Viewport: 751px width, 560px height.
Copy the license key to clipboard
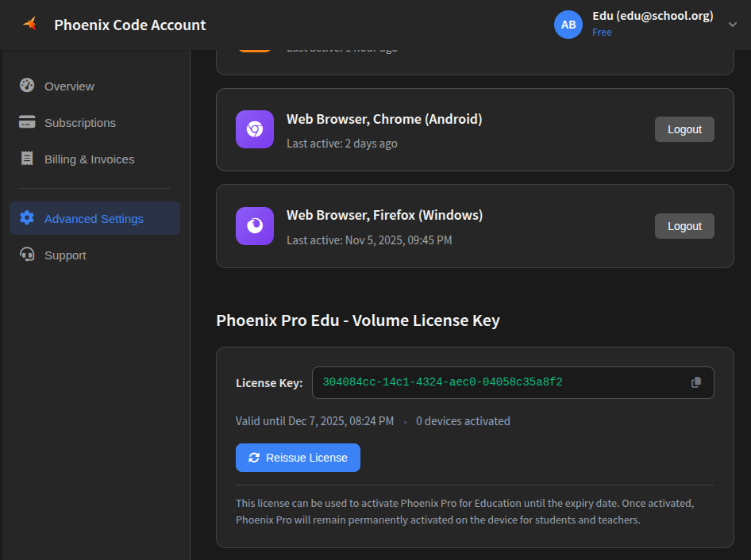(x=696, y=382)
